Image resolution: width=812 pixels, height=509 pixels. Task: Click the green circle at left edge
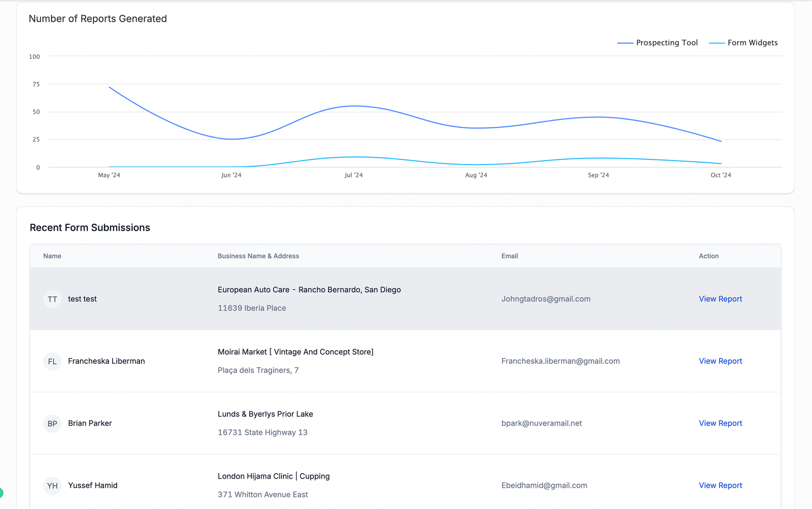click(1, 492)
